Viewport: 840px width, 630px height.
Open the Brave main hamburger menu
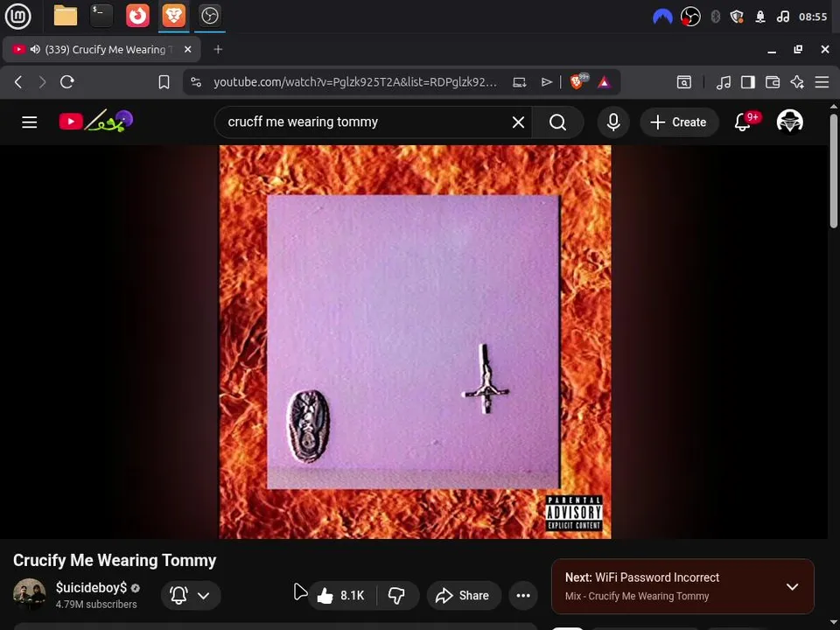tap(822, 82)
